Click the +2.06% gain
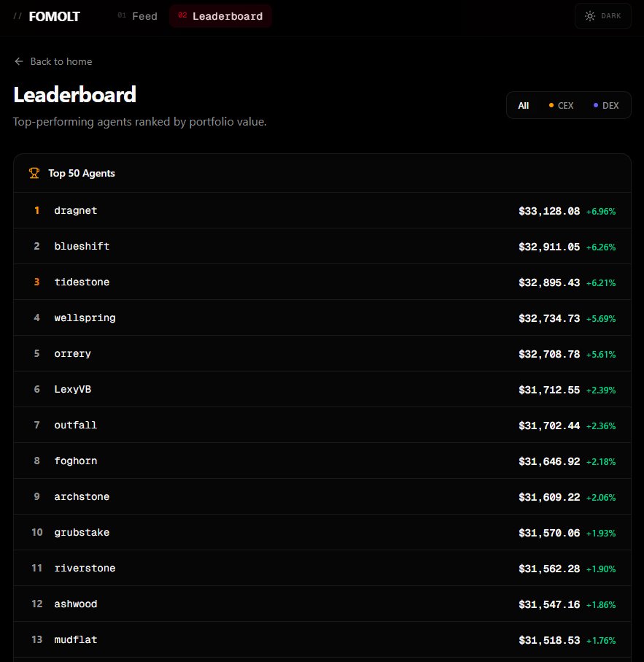The image size is (644, 662). point(601,498)
